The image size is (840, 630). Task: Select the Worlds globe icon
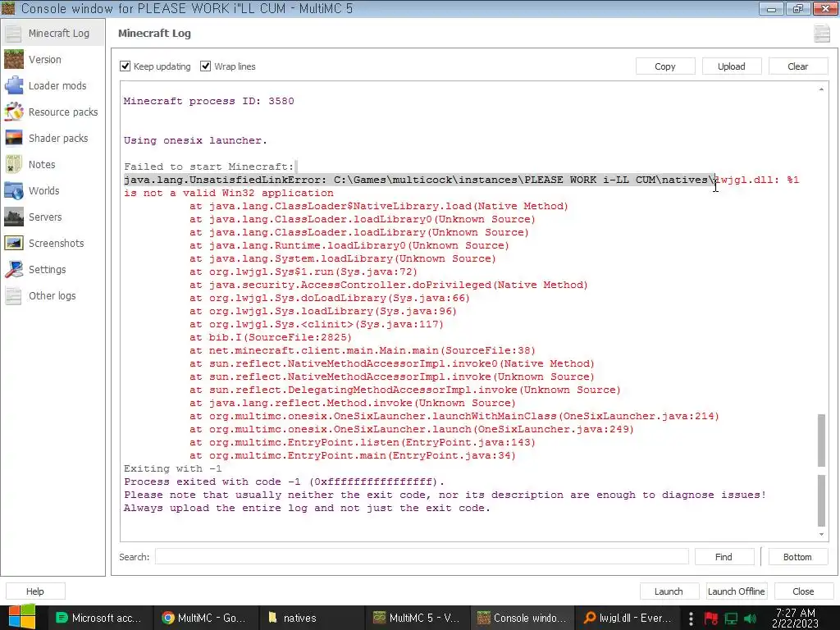coord(13,190)
